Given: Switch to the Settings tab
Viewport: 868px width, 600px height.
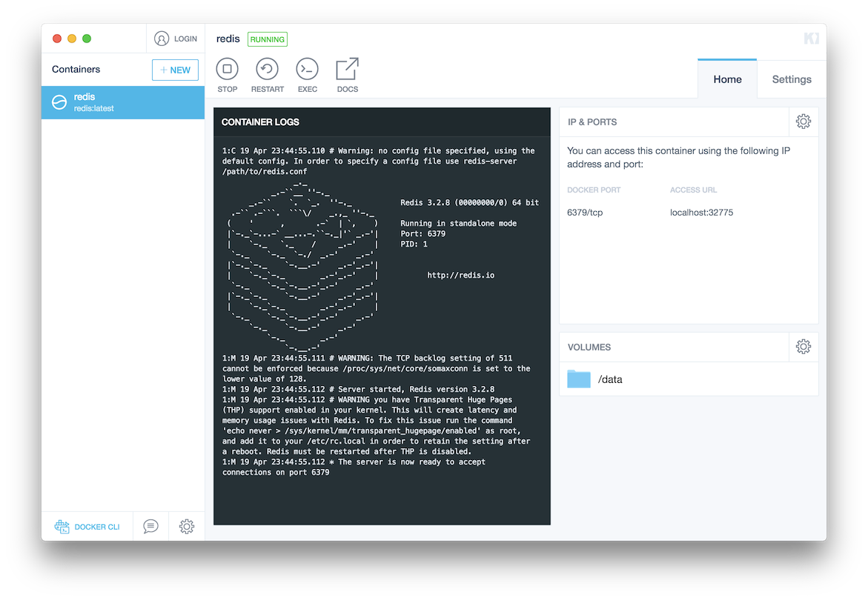Looking at the screenshot, I should tap(791, 79).
